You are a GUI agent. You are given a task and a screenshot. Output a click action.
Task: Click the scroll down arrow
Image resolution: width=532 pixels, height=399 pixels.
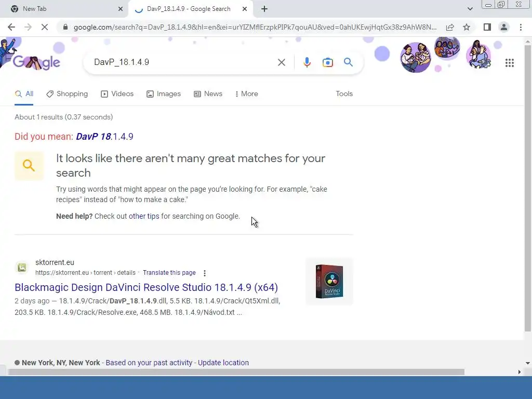coord(528,363)
